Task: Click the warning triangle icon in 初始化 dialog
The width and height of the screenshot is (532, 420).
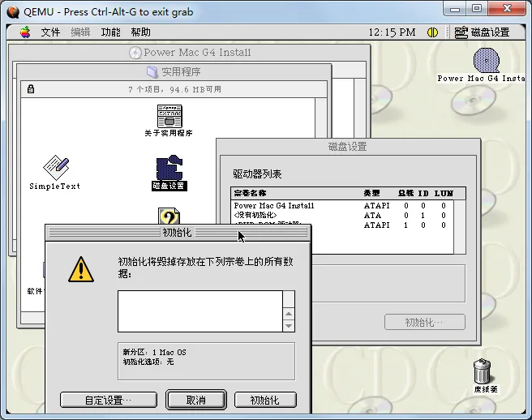Action: coord(81,269)
